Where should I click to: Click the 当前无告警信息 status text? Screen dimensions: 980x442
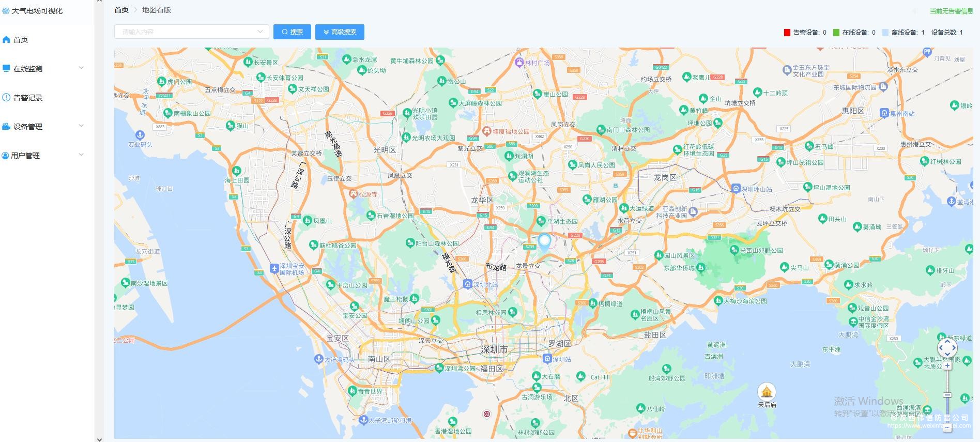(x=951, y=11)
